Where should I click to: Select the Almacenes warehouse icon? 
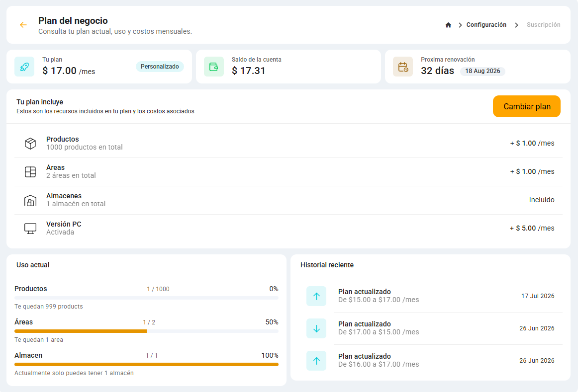[30, 200]
